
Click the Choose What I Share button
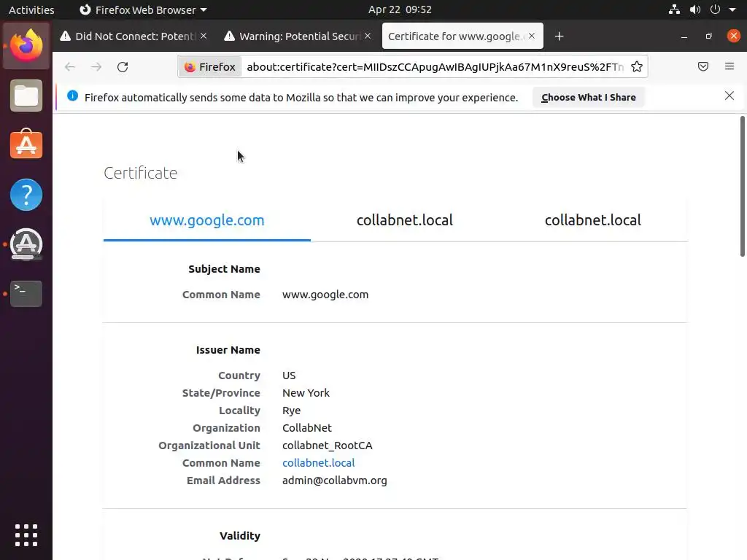[x=588, y=97]
